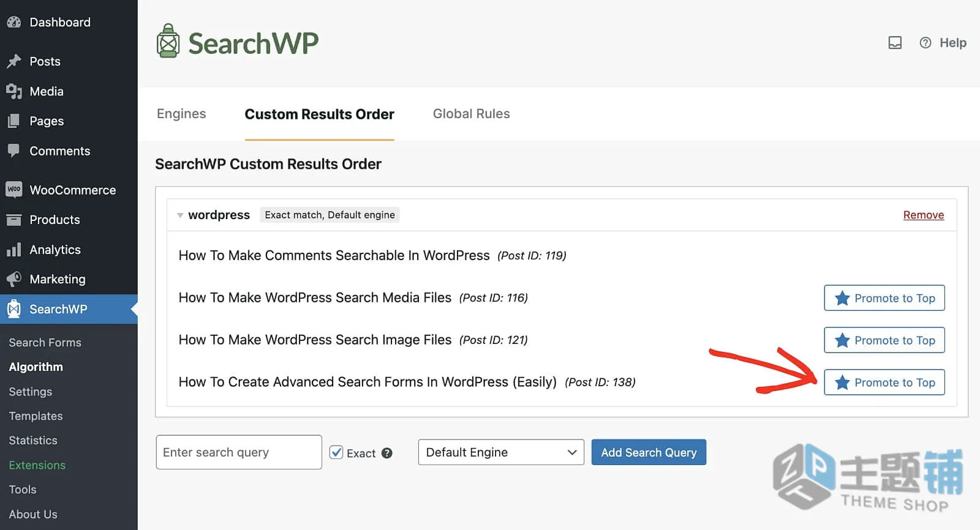Image resolution: width=980 pixels, height=530 pixels.
Task: Click the SearchWP lantern sidebar icon
Action: (14, 309)
